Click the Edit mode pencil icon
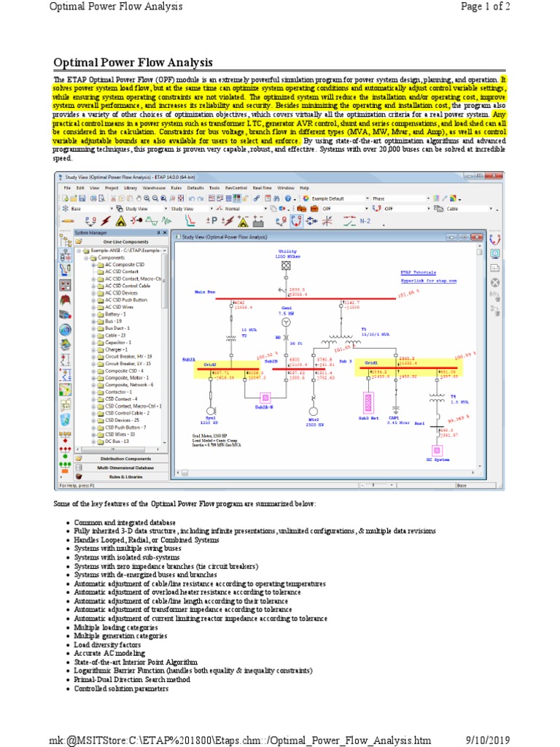The image size is (560, 747). [68, 221]
